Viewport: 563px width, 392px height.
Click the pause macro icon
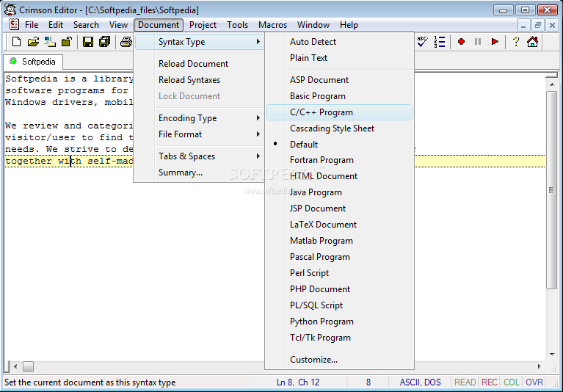(x=478, y=42)
